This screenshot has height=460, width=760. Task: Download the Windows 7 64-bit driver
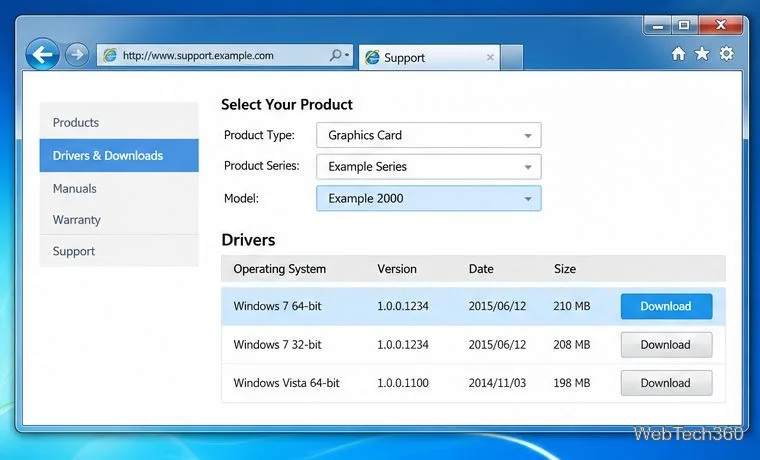click(666, 306)
